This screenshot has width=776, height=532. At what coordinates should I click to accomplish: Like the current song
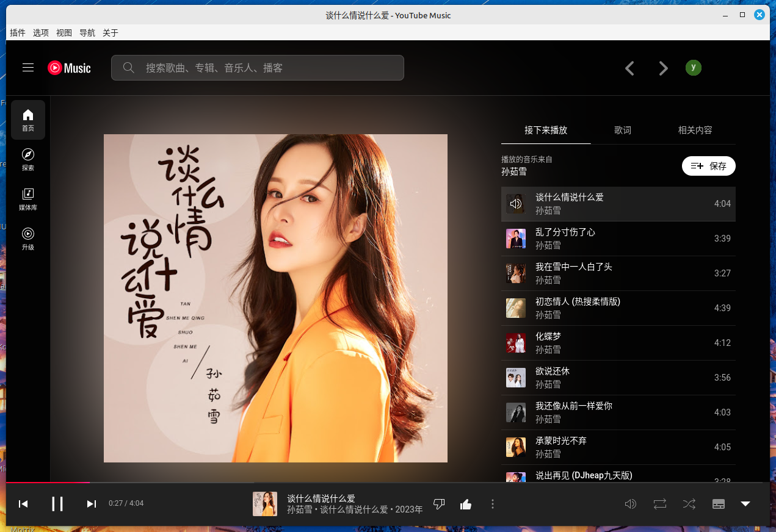pyautogui.click(x=466, y=504)
